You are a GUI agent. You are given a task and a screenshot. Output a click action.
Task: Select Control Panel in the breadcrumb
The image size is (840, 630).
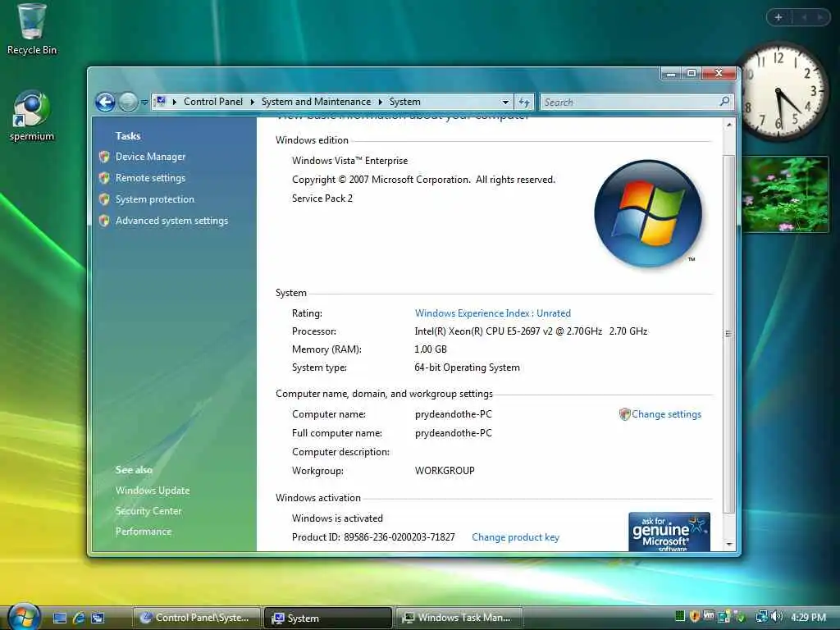213,102
